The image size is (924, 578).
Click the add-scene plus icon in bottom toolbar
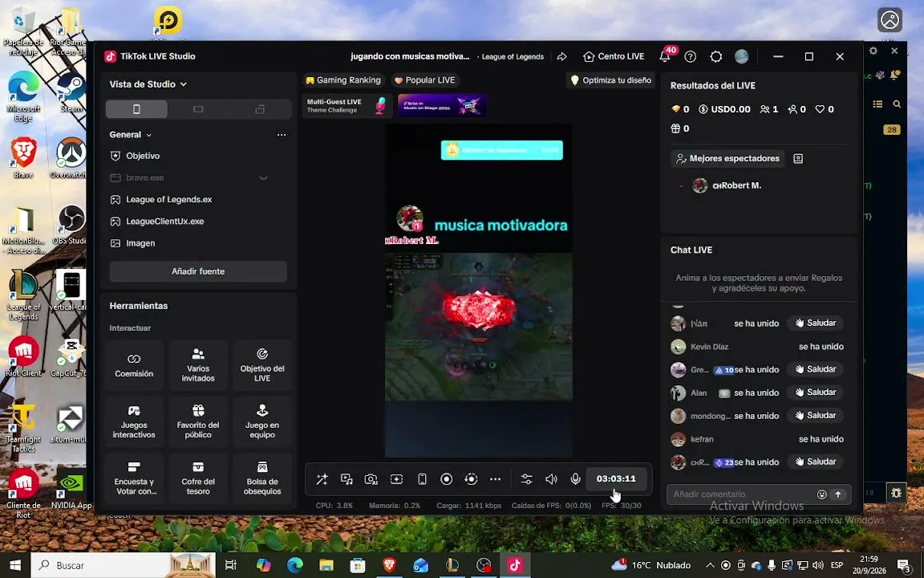click(396, 479)
